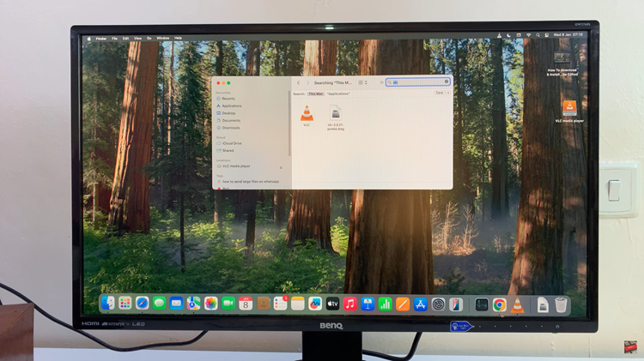The height and width of the screenshot is (361, 644).
Task: Open Activity Monitor in the Dock
Action: [482, 304]
